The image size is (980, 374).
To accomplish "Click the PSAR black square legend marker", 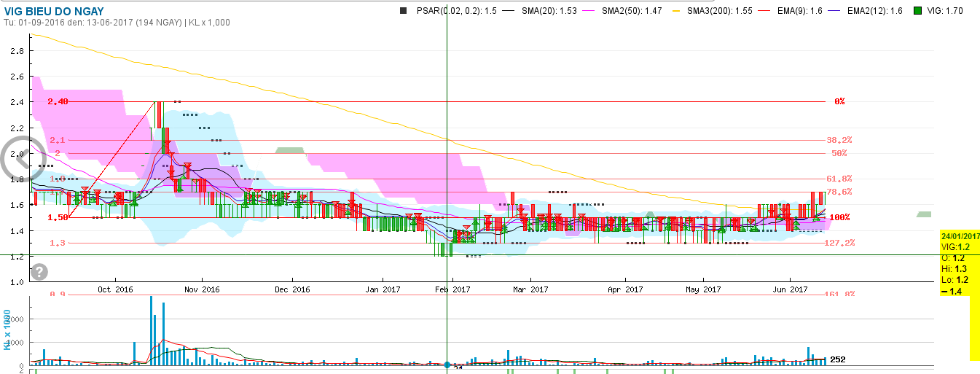I will (x=404, y=11).
